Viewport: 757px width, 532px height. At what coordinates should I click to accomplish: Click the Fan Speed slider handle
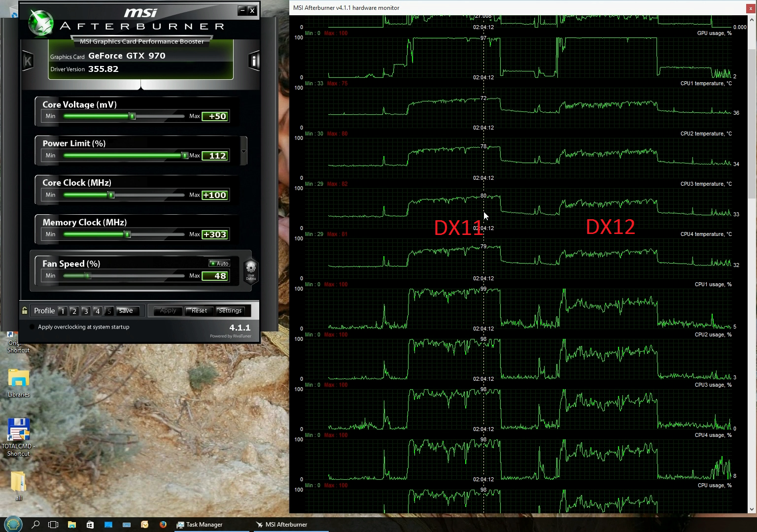point(88,276)
